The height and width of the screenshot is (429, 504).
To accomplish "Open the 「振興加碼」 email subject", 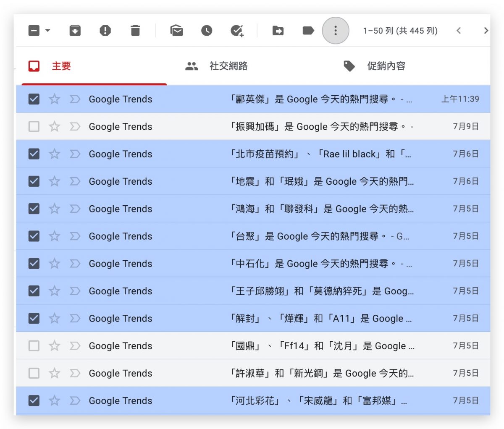I will (322, 126).
